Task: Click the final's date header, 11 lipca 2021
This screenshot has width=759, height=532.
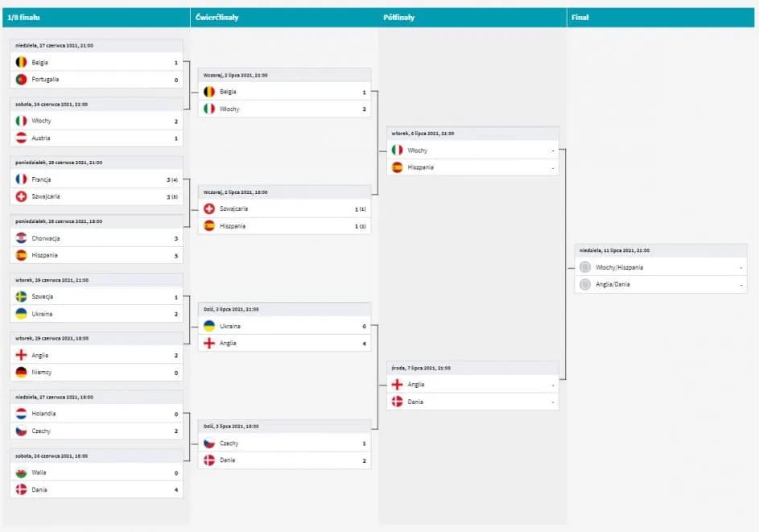Action: coord(615,250)
